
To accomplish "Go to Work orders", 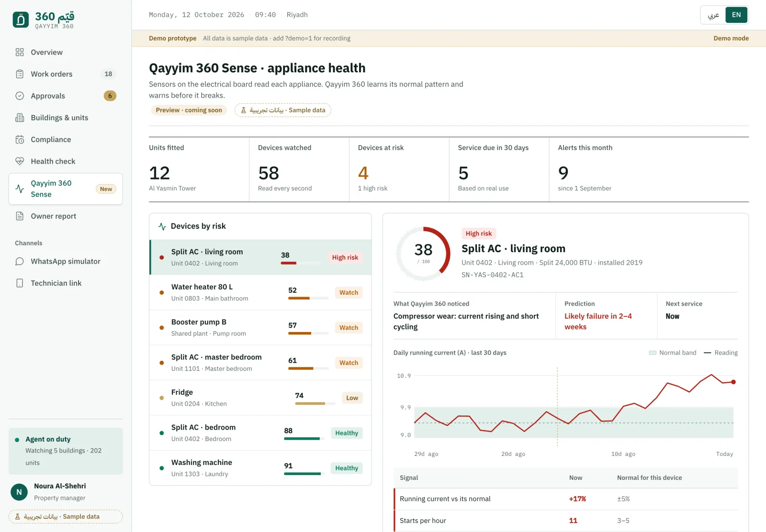I will point(66,74).
